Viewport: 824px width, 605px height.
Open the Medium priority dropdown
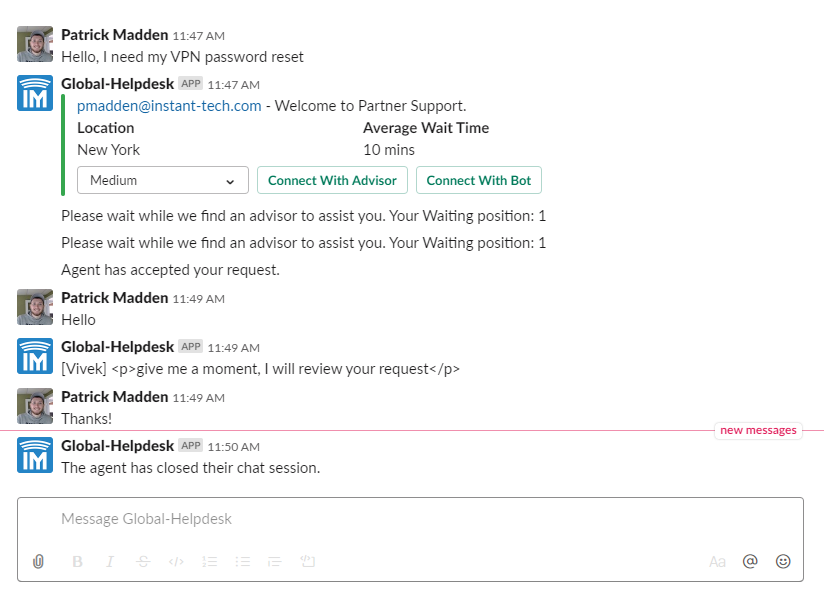163,180
